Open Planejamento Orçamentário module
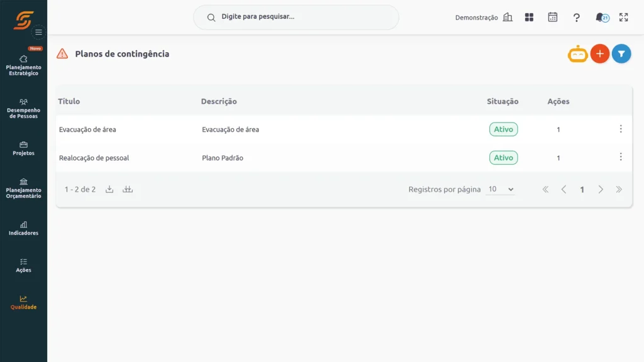The height and width of the screenshot is (362, 644). coord(23,189)
